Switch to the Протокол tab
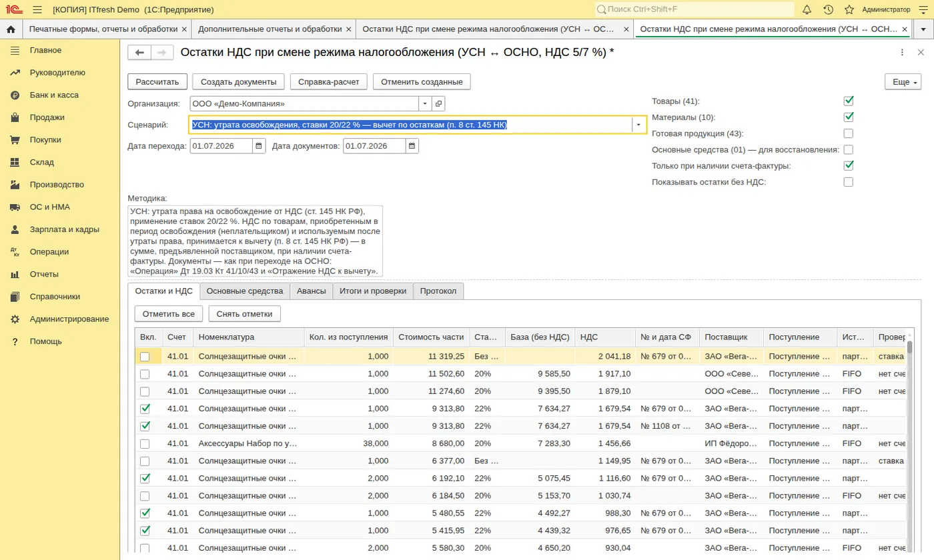The height and width of the screenshot is (560, 934). coord(438,291)
